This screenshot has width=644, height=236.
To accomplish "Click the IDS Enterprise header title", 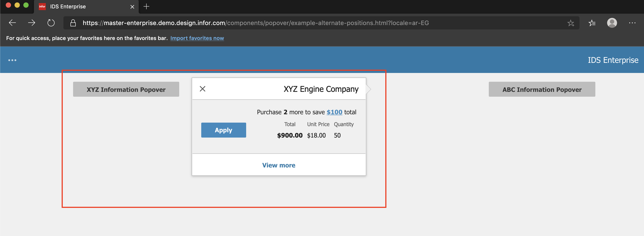I will (x=613, y=60).
